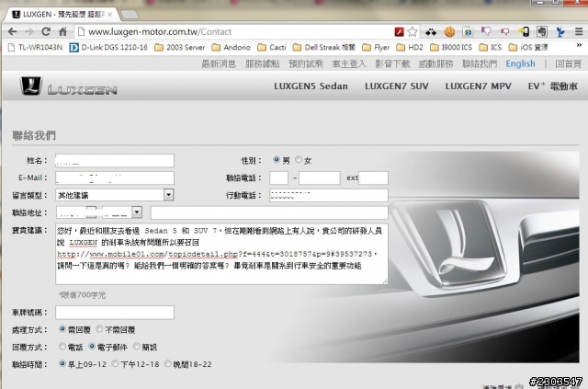Screen dimensions: 588x389
Task: Click into the 寶貴建議 text area
Action: coord(221,254)
